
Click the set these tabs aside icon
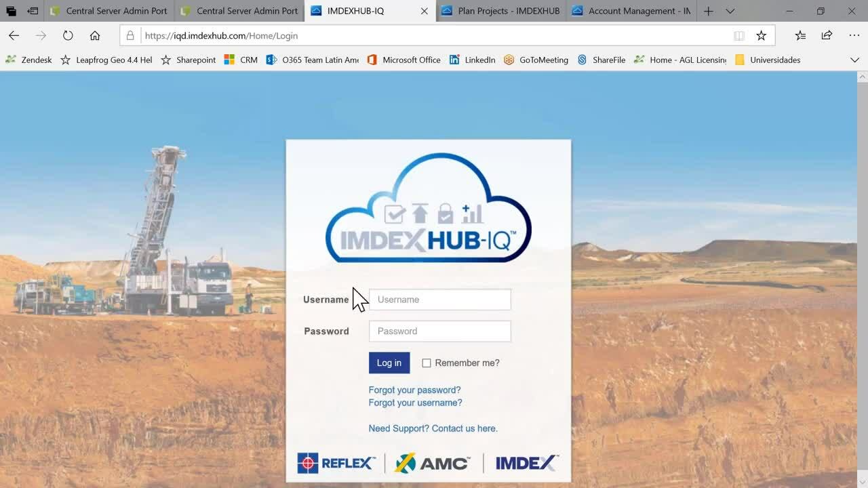point(33,11)
